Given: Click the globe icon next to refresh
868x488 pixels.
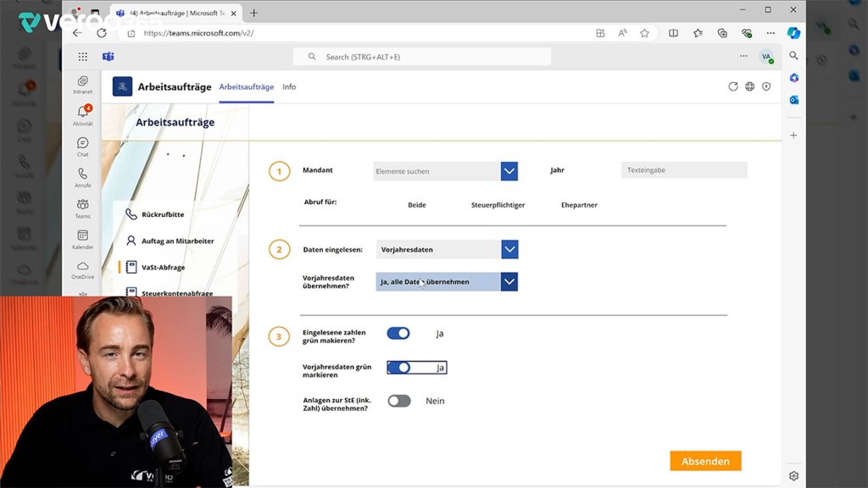Looking at the screenshot, I should pos(750,86).
